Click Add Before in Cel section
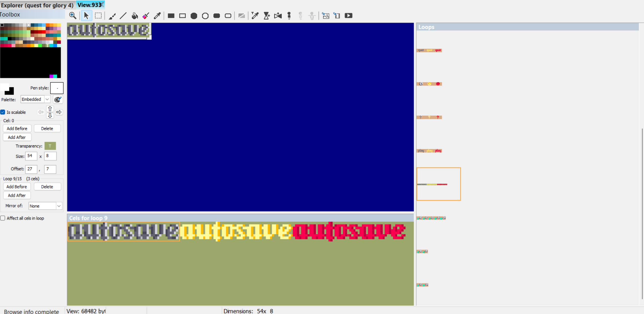Screen dimensions: 644x314 17,128
